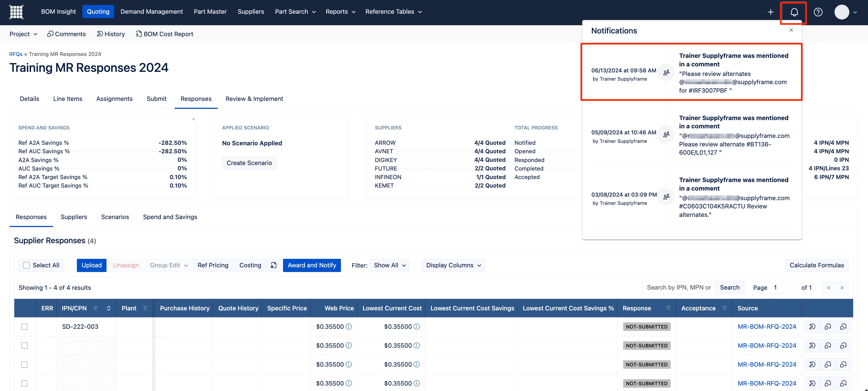
Task: Open the Show All filter dropdown
Action: 389,265
